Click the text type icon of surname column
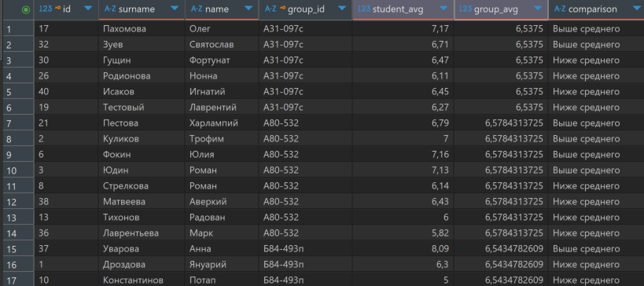The width and height of the screenshot is (644, 286). [110, 9]
